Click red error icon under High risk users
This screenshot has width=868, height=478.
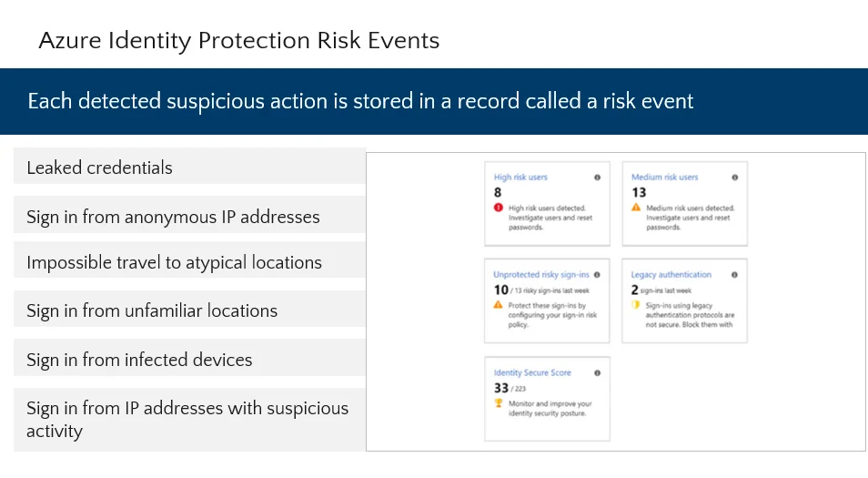click(499, 208)
